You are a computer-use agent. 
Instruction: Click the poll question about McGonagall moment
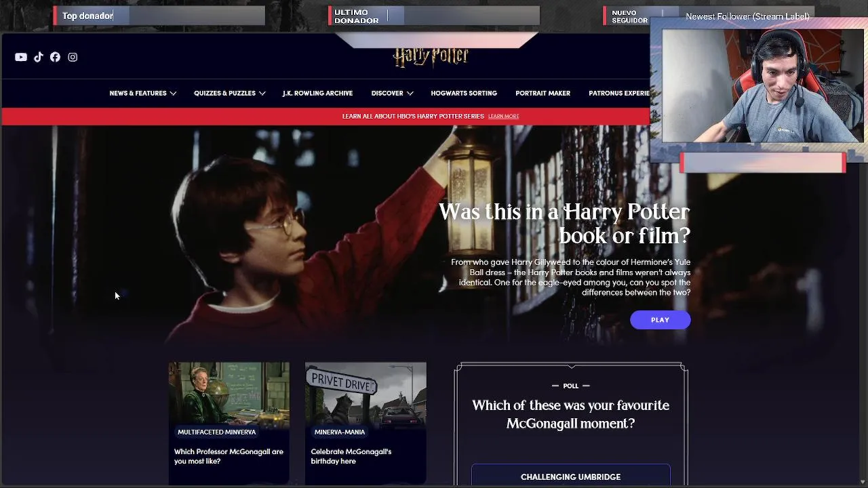click(x=570, y=414)
